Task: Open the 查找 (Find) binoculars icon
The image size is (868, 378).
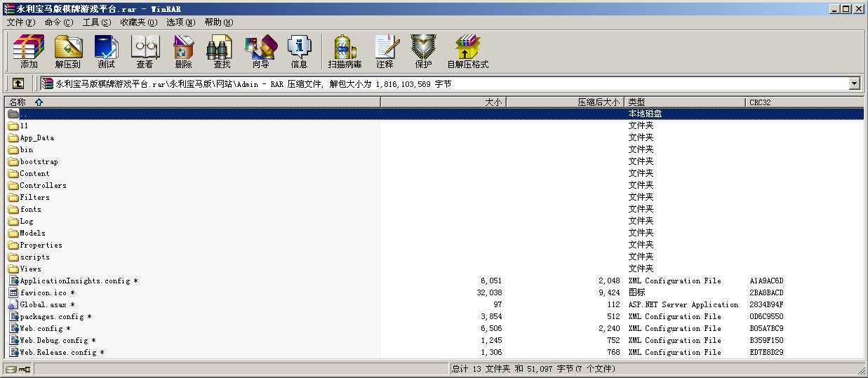Action: click(x=222, y=51)
